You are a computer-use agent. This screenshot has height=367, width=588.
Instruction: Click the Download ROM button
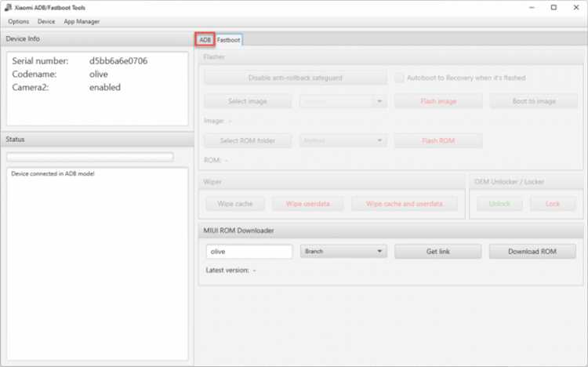click(532, 252)
